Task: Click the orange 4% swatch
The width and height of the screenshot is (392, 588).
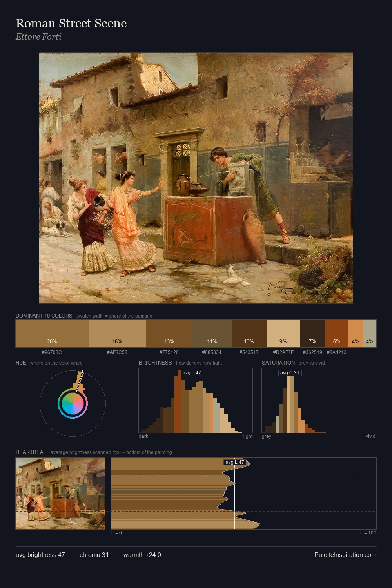Action: coord(356,334)
